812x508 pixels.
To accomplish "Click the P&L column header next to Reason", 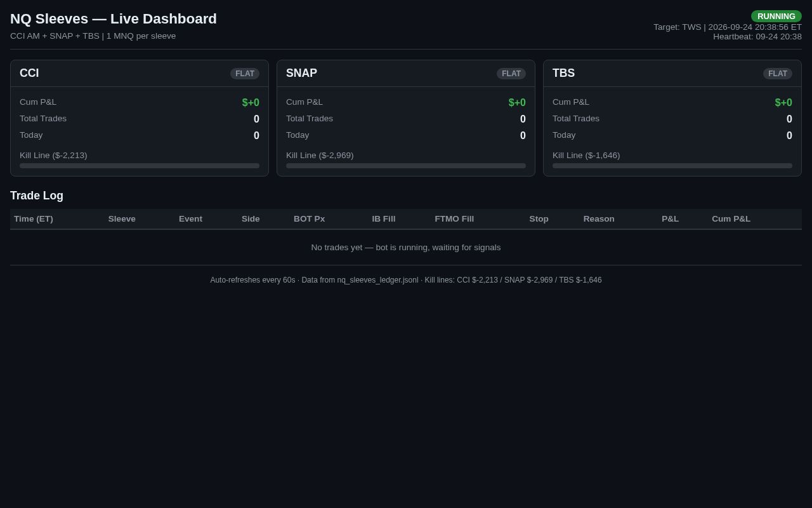I will pos(670,219).
